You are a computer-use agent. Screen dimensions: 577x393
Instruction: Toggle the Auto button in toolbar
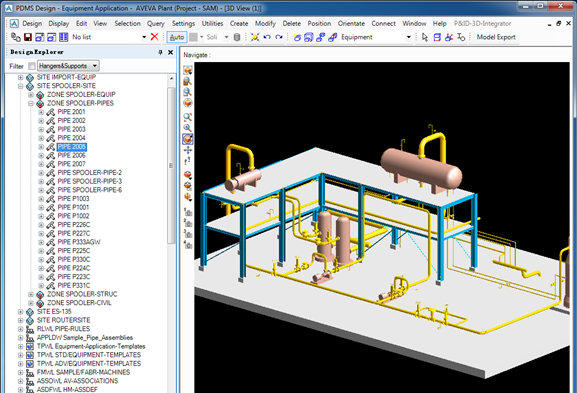(x=177, y=37)
